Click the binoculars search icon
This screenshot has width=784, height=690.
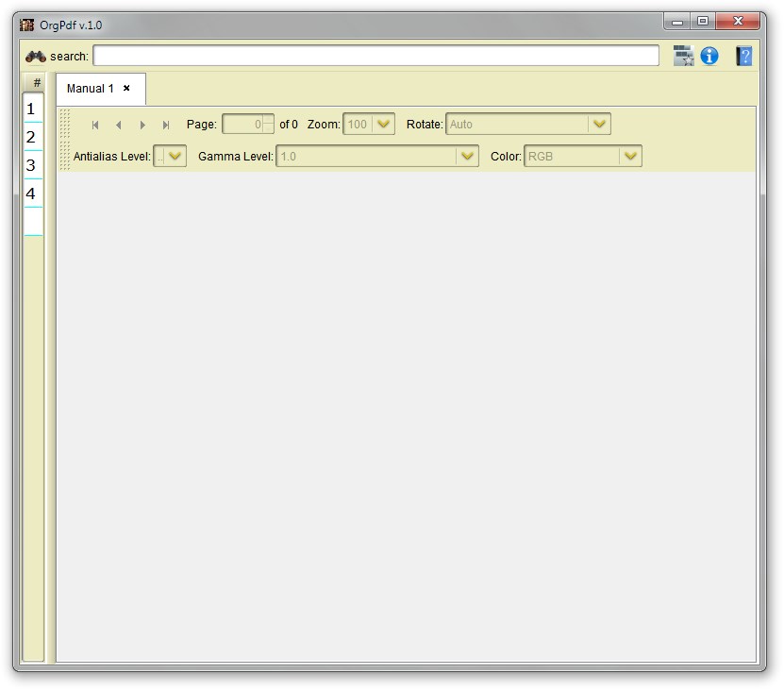[x=36, y=57]
